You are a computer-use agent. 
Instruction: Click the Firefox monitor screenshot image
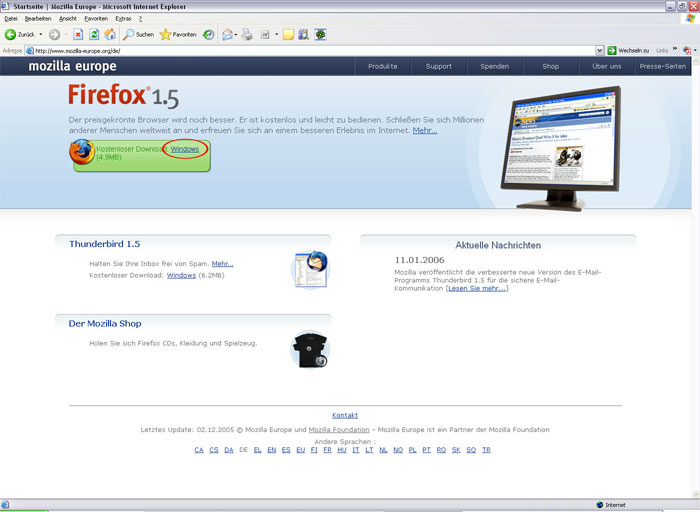coord(561,148)
